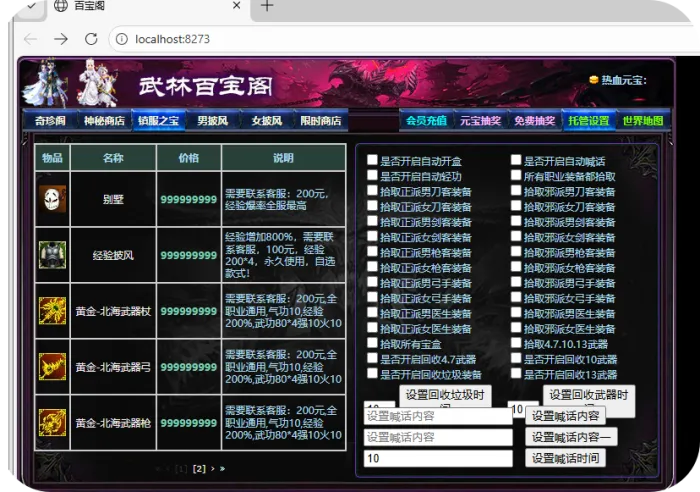
Task: Click the 设置喊话内容一 button
Action: pyautogui.click(x=571, y=437)
